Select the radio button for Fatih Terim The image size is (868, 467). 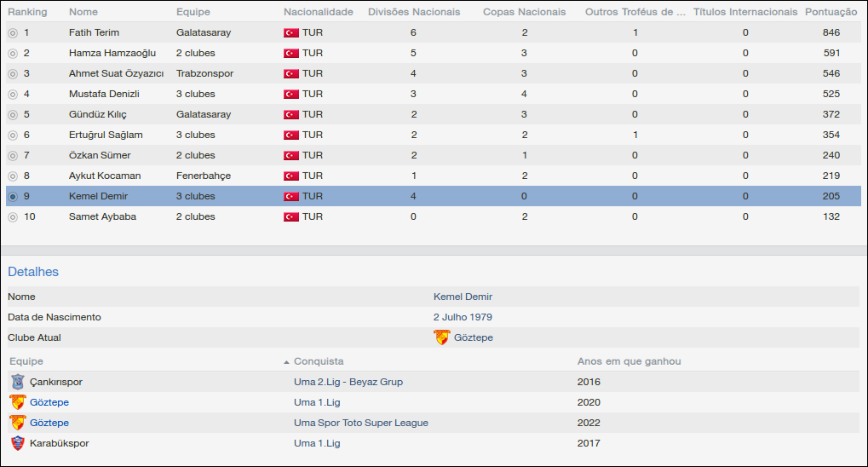[13, 32]
